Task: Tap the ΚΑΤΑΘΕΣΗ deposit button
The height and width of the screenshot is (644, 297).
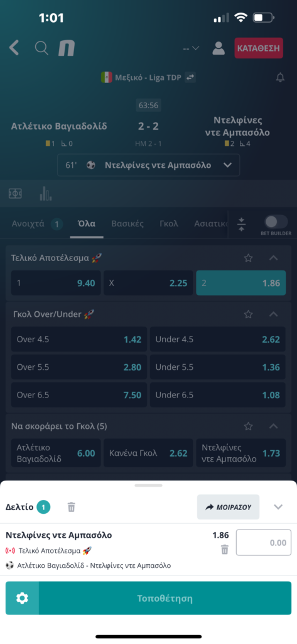Action: 259,48
